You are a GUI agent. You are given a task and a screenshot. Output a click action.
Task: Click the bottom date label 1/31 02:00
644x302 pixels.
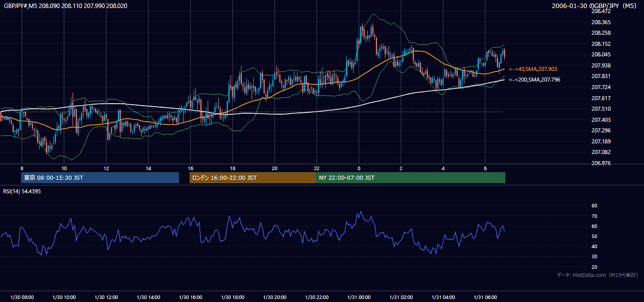click(x=401, y=297)
